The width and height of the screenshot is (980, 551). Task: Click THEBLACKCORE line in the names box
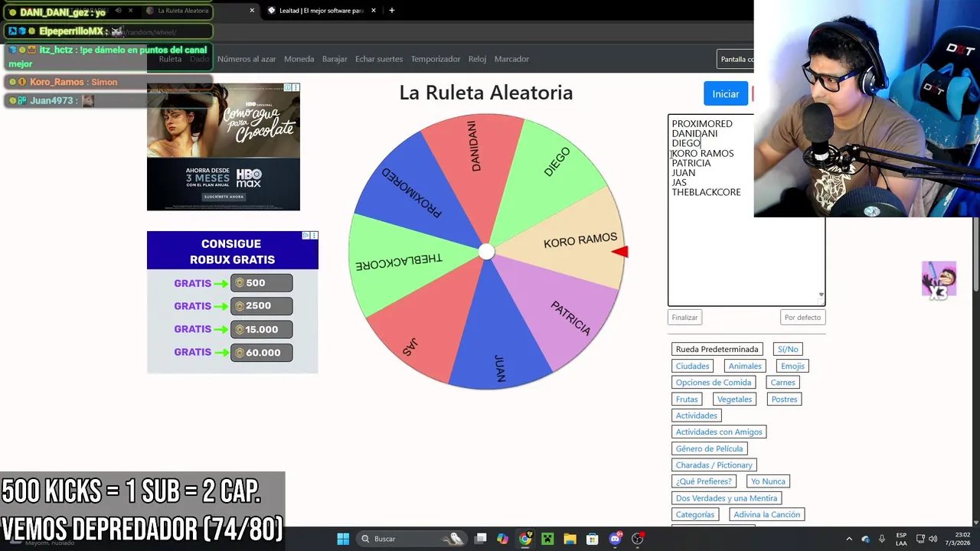point(706,192)
